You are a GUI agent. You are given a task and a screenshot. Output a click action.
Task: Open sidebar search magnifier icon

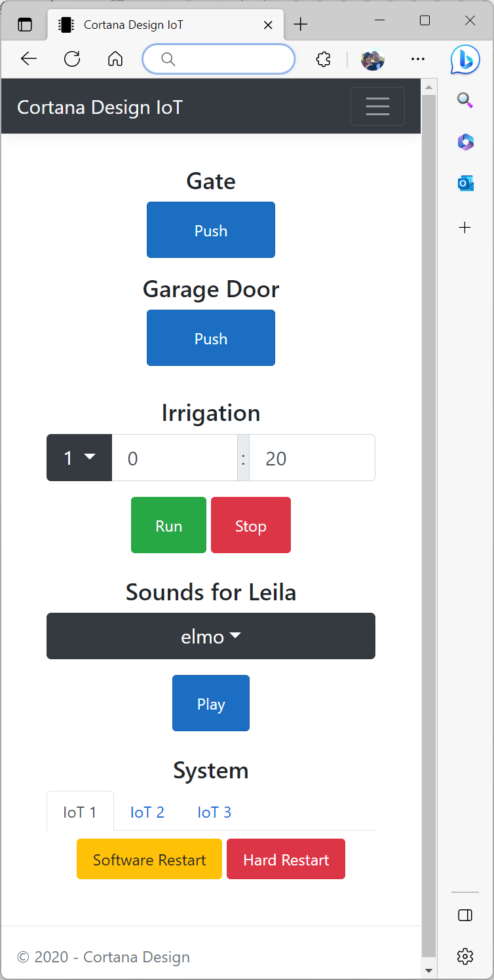(x=465, y=100)
